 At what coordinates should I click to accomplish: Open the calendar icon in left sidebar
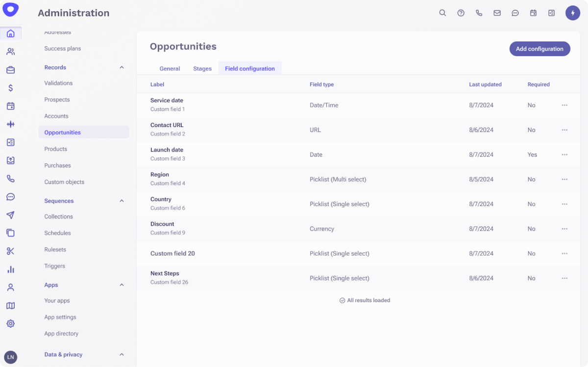click(x=10, y=106)
